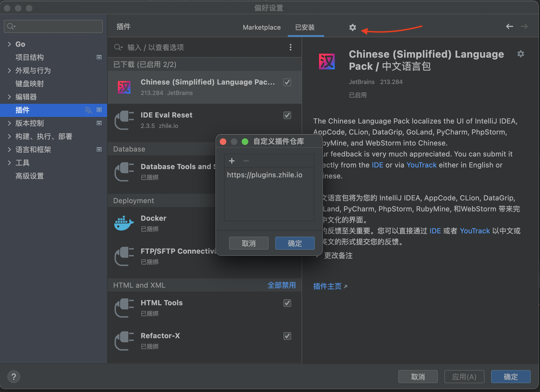Click the back arrow navigation icon
This screenshot has width=540, height=392.
click(509, 26)
